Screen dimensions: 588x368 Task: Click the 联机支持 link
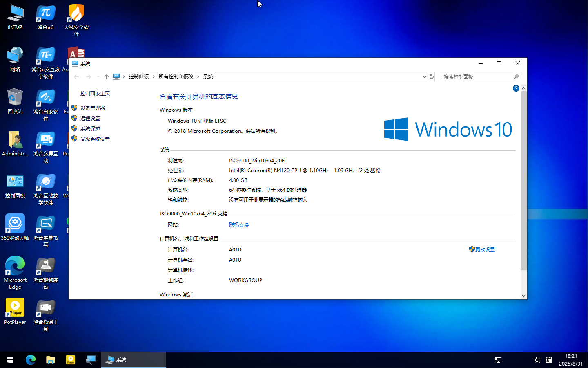(238, 224)
